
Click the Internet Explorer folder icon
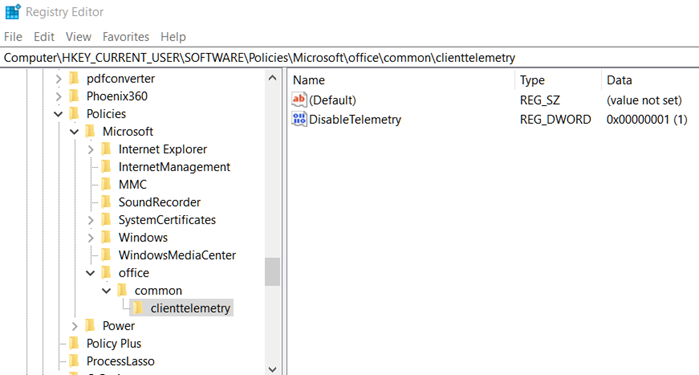click(x=106, y=149)
